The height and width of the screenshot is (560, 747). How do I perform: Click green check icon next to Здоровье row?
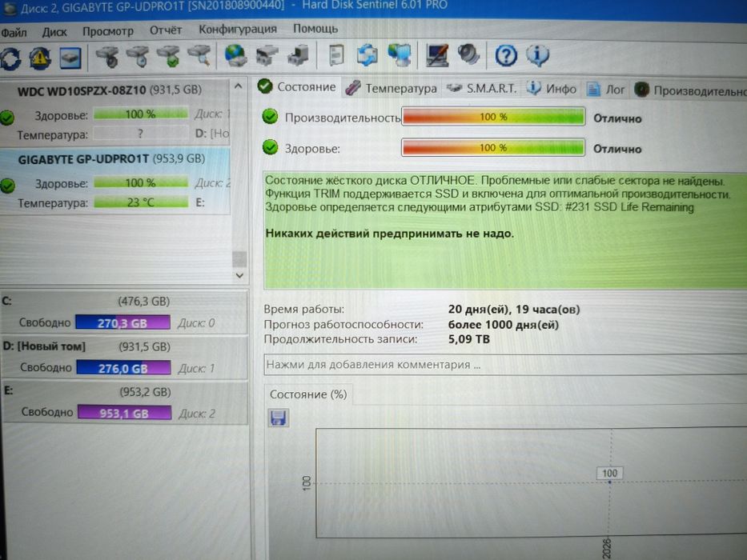pos(270,147)
